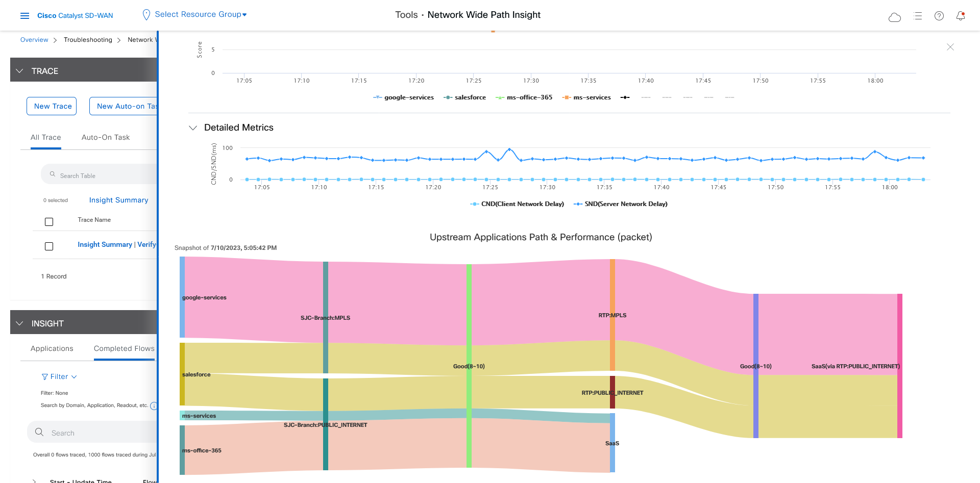The image size is (980, 483).
Task: Click the location pin resource icon
Action: (x=146, y=15)
